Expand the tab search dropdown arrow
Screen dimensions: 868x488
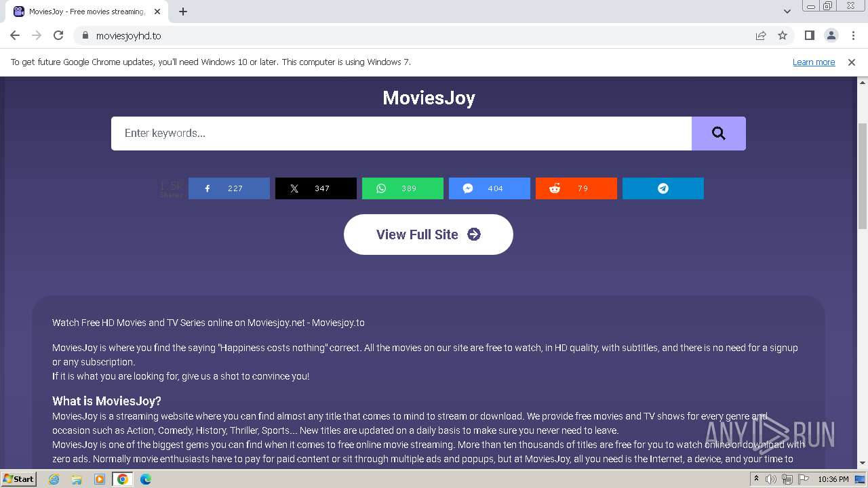tap(787, 12)
